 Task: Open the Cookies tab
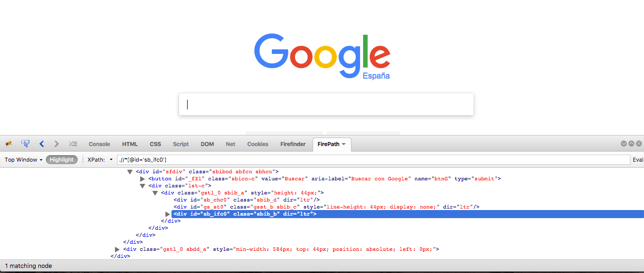(258, 144)
